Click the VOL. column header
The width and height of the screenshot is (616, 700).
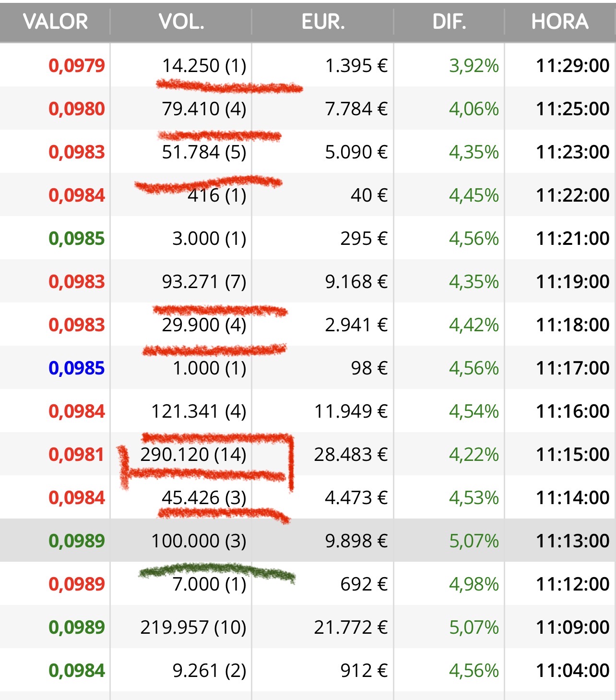[181, 22]
